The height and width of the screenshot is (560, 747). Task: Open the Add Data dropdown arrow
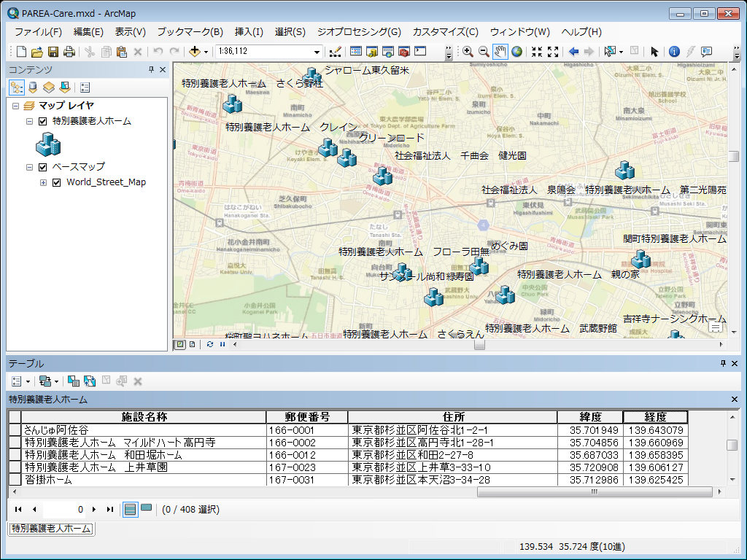tap(206, 52)
